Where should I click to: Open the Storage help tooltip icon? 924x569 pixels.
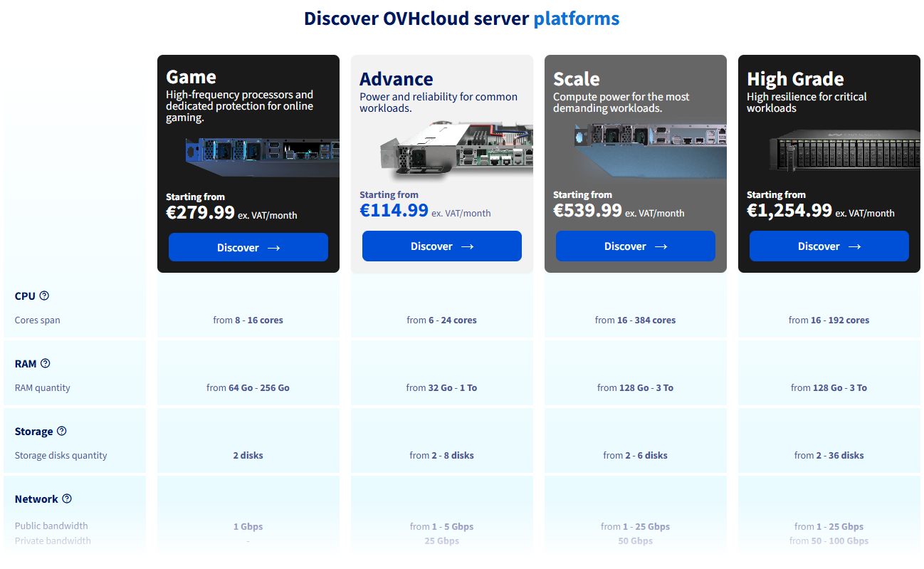point(62,431)
